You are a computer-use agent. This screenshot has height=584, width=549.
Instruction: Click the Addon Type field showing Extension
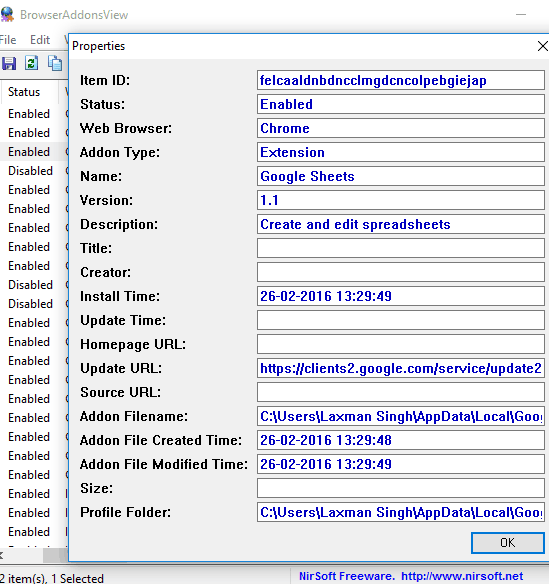(401, 152)
